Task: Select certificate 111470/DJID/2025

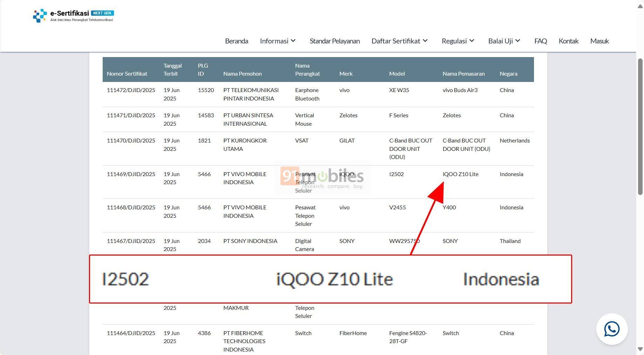Action: coord(131,140)
